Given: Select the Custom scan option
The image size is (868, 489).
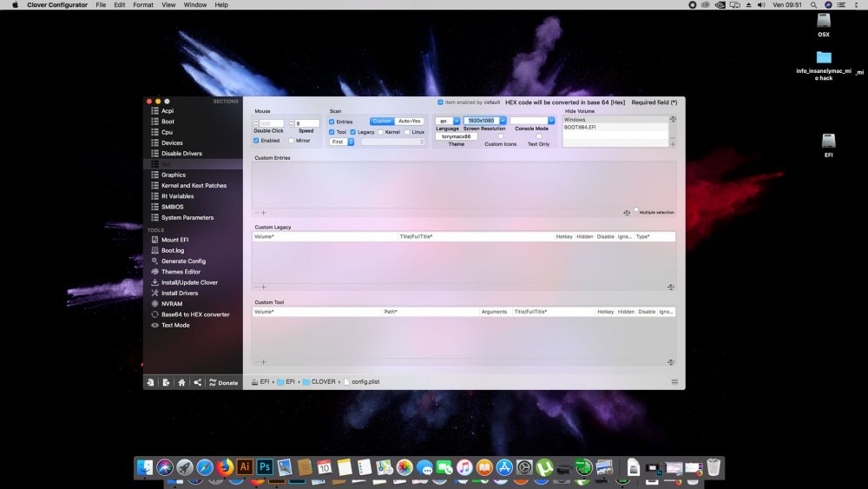Looking at the screenshot, I should 382,122.
